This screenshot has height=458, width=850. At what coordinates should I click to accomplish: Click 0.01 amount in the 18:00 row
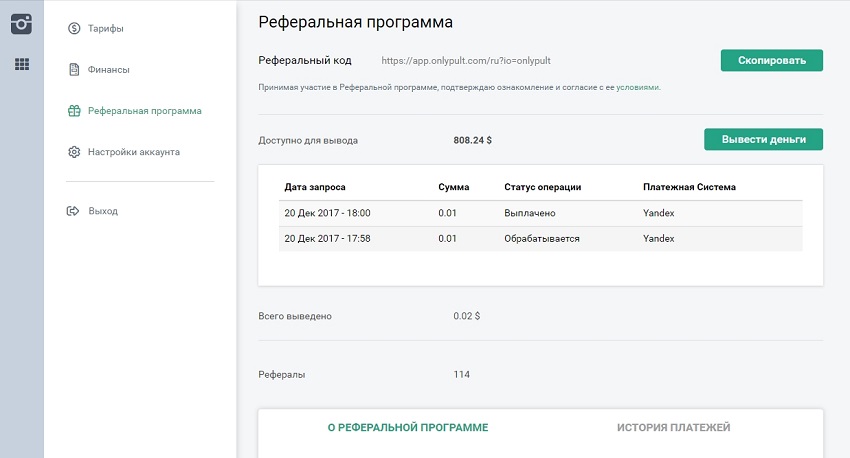(x=447, y=213)
